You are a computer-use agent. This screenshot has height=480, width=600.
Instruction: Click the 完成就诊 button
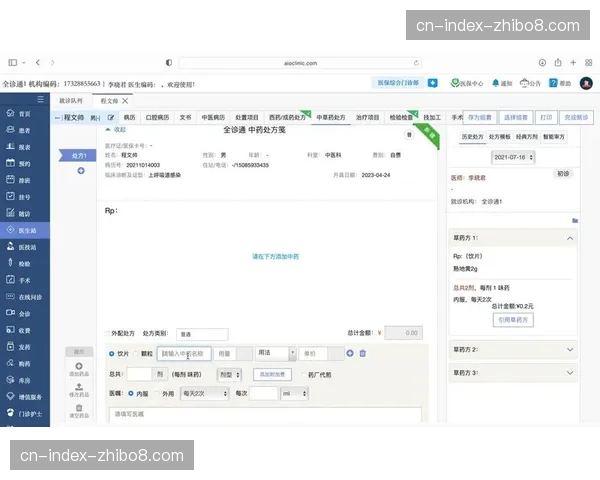[x=576, y=118]
